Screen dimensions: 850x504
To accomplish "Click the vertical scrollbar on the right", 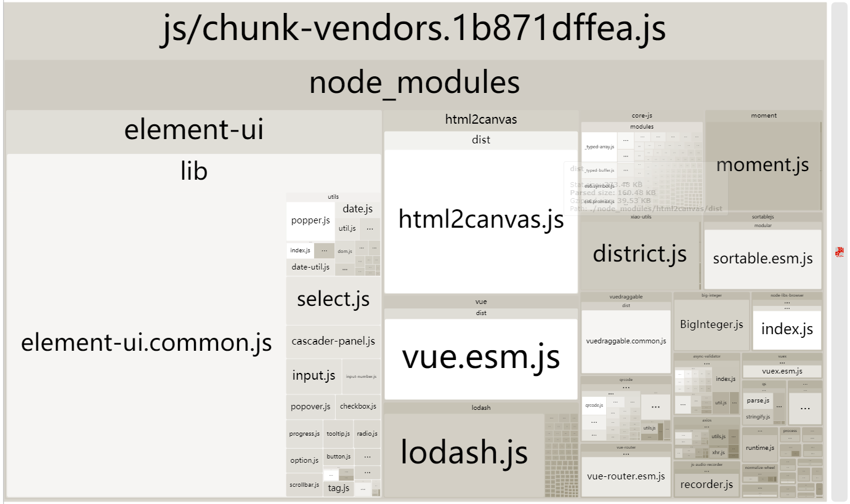I will click(x=840, y=252).
